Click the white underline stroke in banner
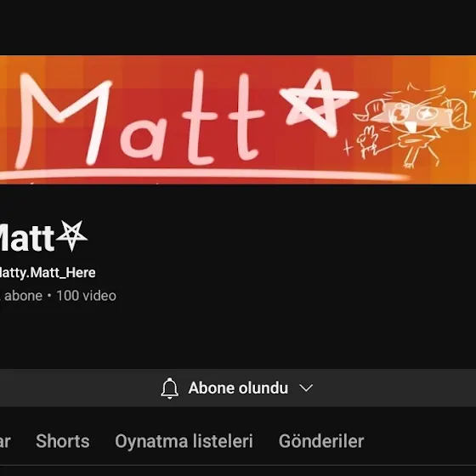The image size is (476, 476). (x=205, y=174)
